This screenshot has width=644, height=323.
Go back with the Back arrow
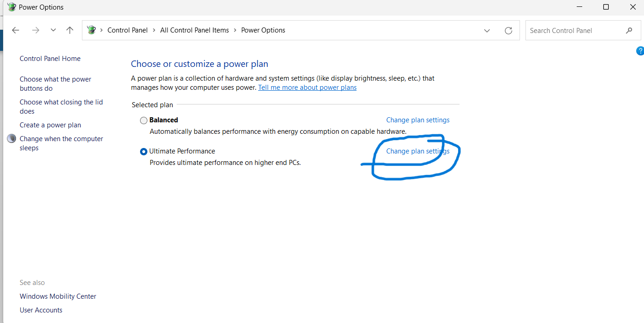pos(16,30)
